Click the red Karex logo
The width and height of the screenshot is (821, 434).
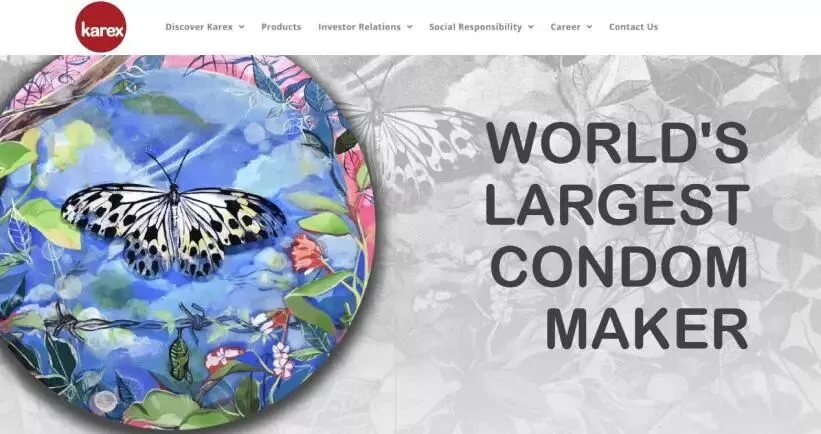click(101, 27)
